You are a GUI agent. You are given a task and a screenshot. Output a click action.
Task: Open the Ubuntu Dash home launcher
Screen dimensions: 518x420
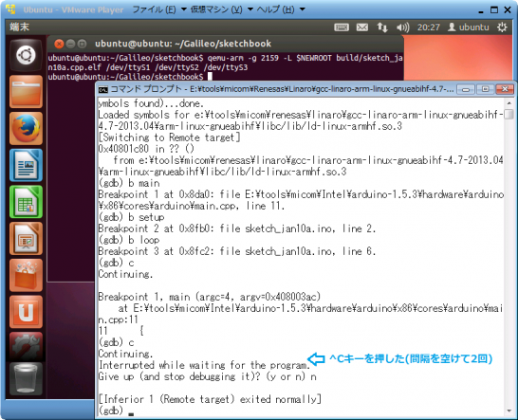[x=26, y=55]
